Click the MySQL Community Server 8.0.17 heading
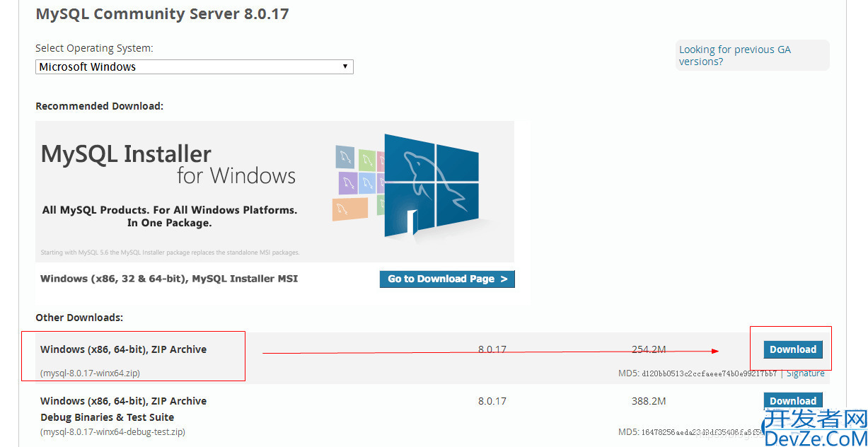The width and height of the screenshot is (868, 447). click(x=162, y=14)
